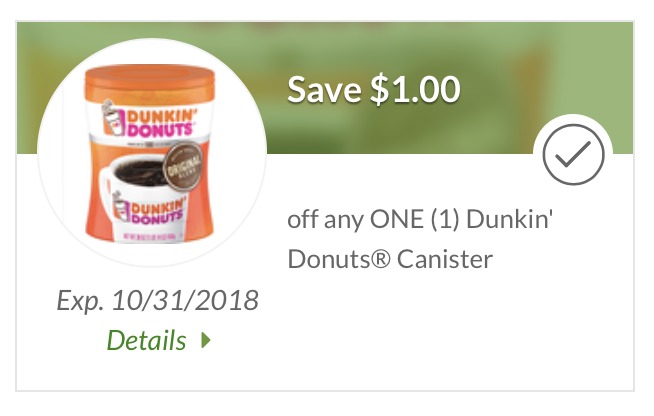Expand details using the green triangle arrow
654x416 pixels.
coord(206,340)
